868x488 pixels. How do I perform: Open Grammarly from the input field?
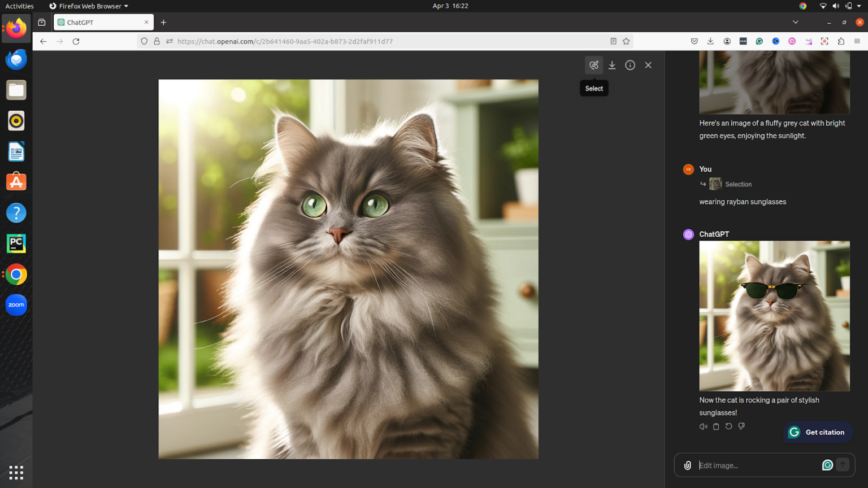(x=827, y=465)
